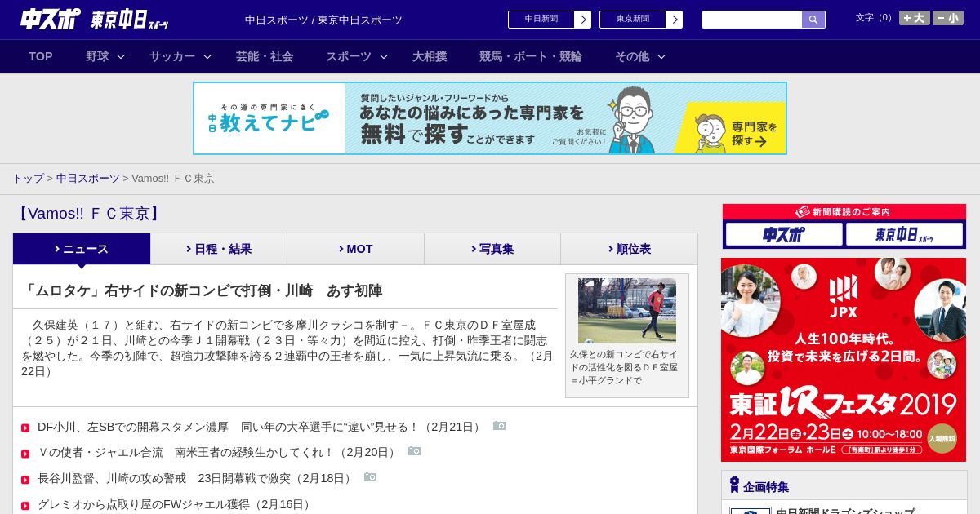This screenshot has height=514, width=980.
Task: Open the 大相撲 menu item
Action: (430, 56)
